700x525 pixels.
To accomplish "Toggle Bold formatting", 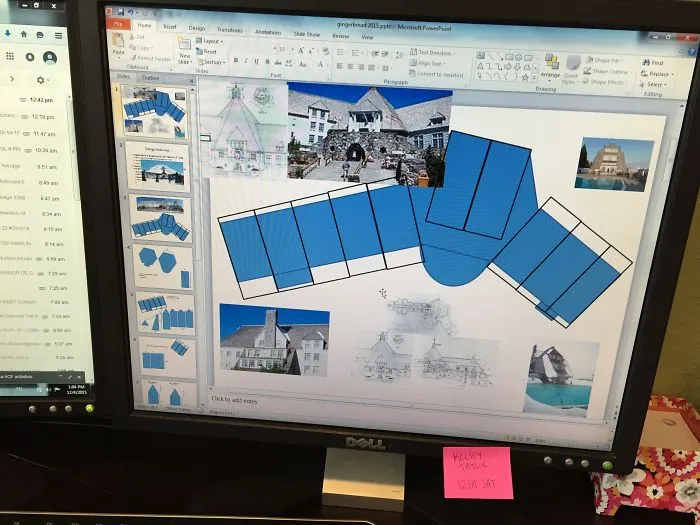I will click(235, 61).
